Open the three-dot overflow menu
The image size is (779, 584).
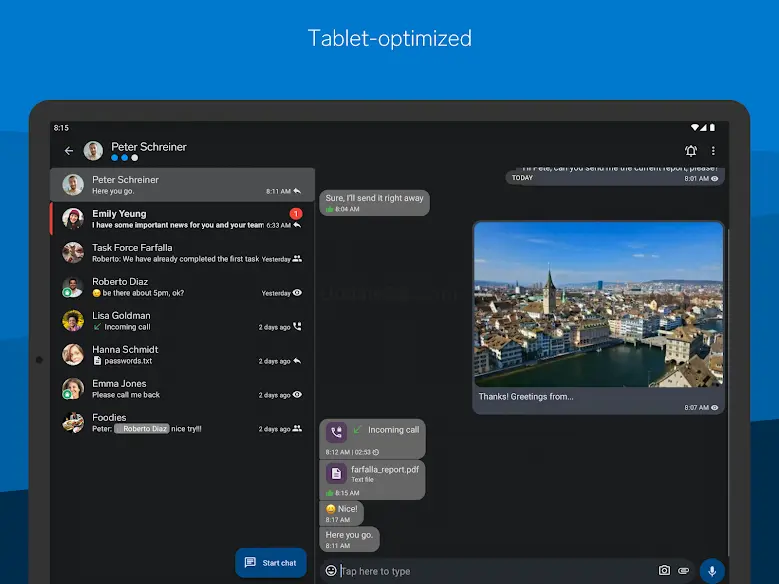coord(713,151)
